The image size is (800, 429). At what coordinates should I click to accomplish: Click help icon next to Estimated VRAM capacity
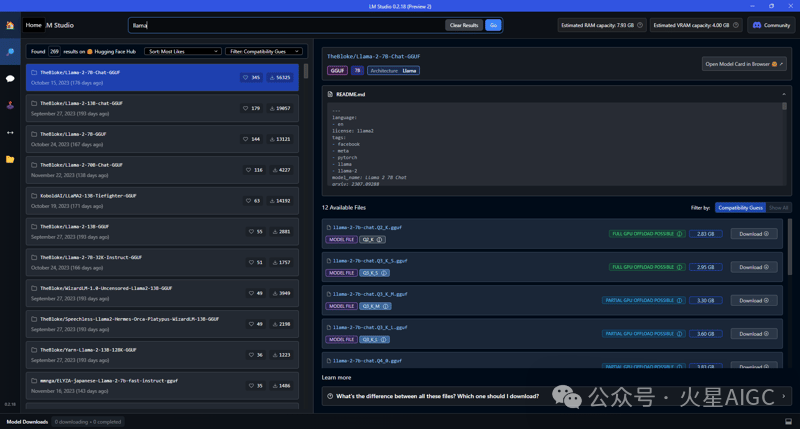pyautogui.click(x=736, y=25)
